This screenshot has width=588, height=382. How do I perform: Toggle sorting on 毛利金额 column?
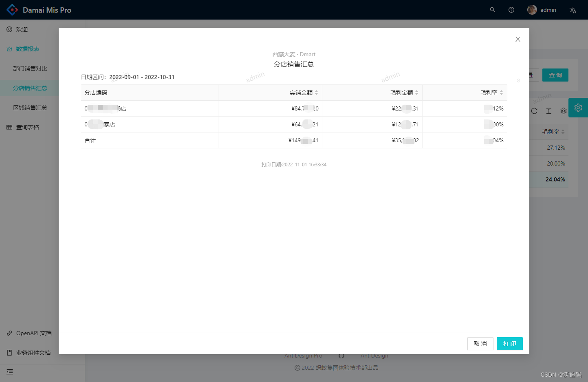pyautogui.click(x=416, y=93)
